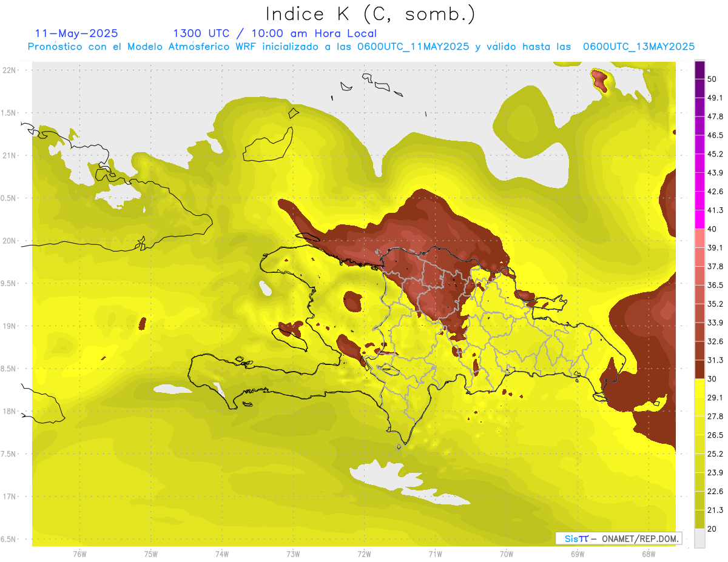
Task: Click the colorbar value '20' at the bottom
Action: click(713, 529)
